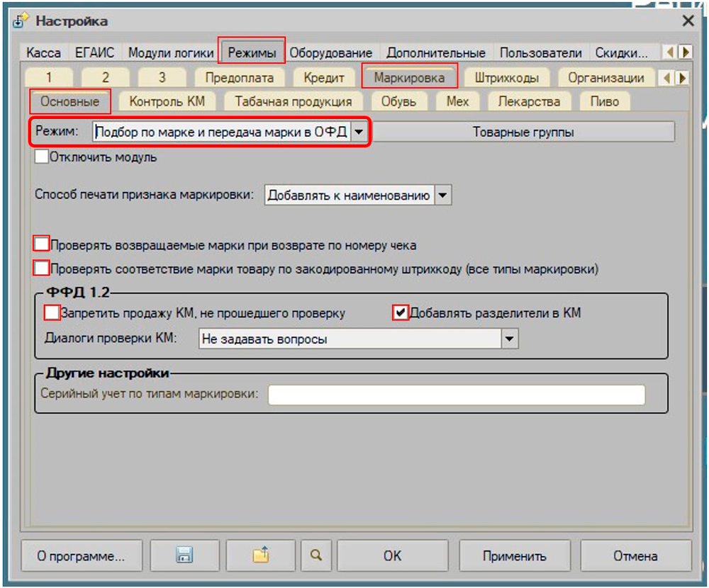The height and width of the screenshot is (588, 709).
Task: Click the Серийный учет по типам маркировки field
Action: click(456, 395)
